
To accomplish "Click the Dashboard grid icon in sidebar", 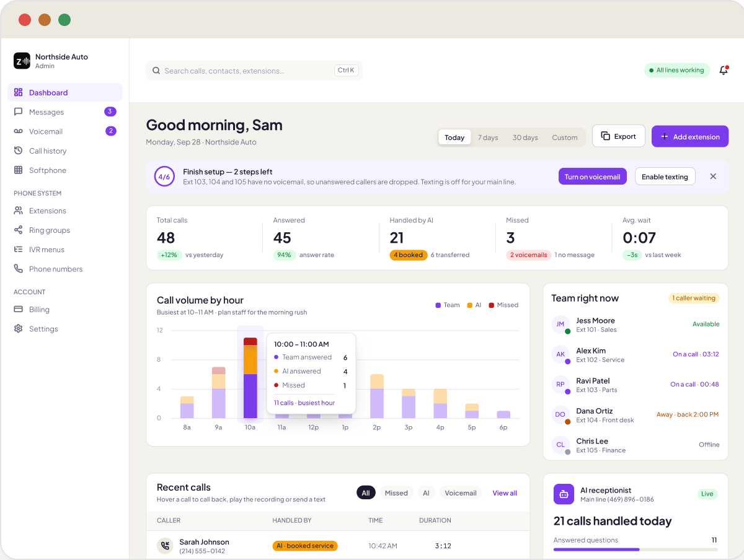I will pyautogui.click(x=18, y=92).
